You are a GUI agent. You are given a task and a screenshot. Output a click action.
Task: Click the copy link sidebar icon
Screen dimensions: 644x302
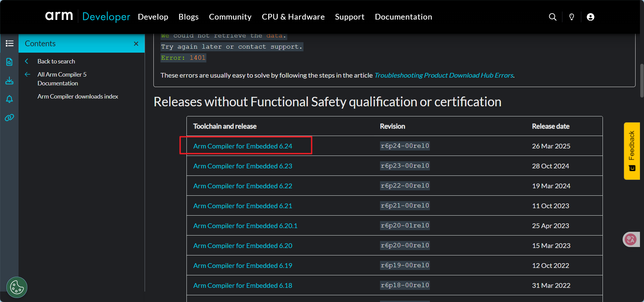[9, 117]
